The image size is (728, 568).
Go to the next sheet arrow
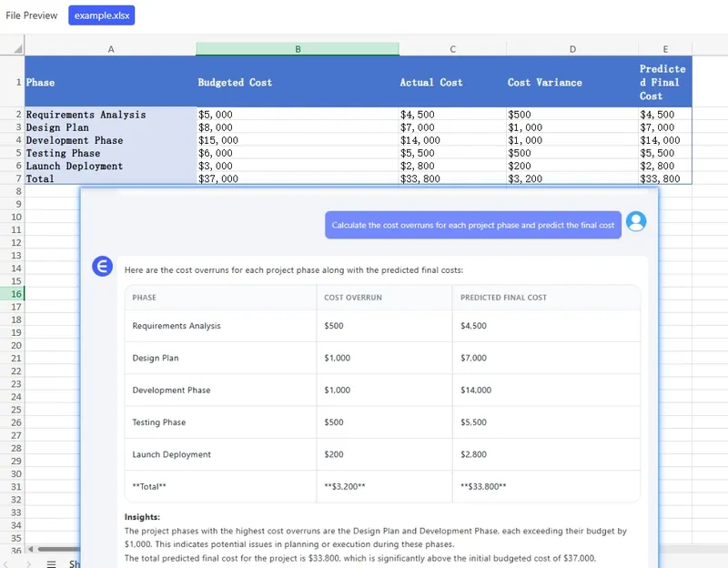click(x=29, y=563)
